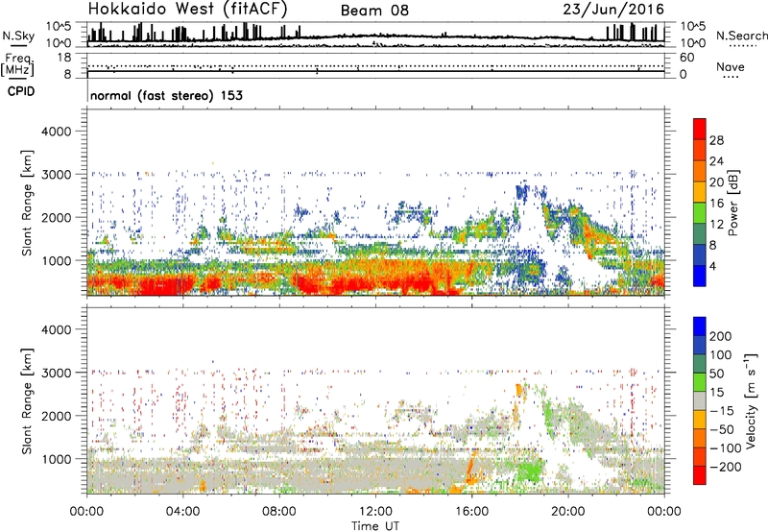Click the power panel 'Slant Range [km]' label

tap(27, 203)
